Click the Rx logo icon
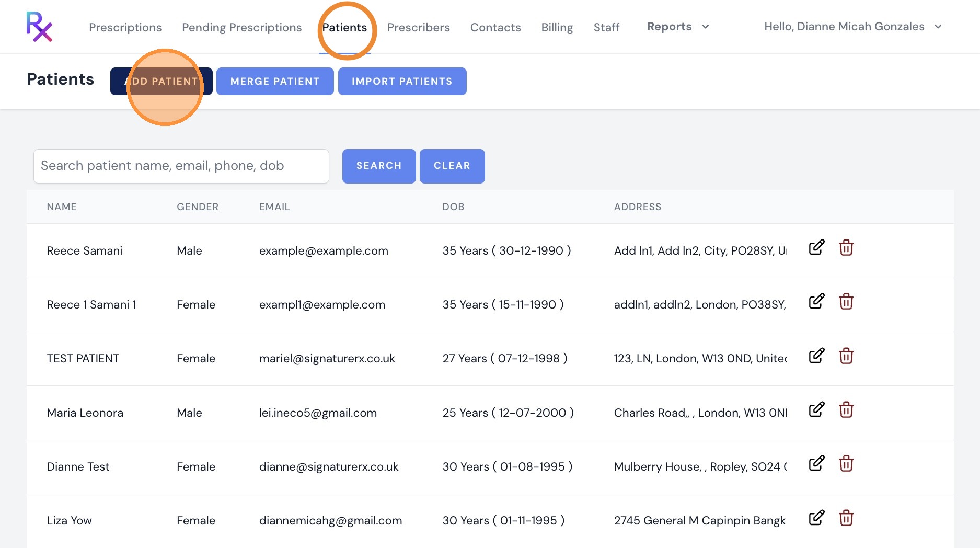Viewport: 980px width, 548px height. tap(39, 27)
